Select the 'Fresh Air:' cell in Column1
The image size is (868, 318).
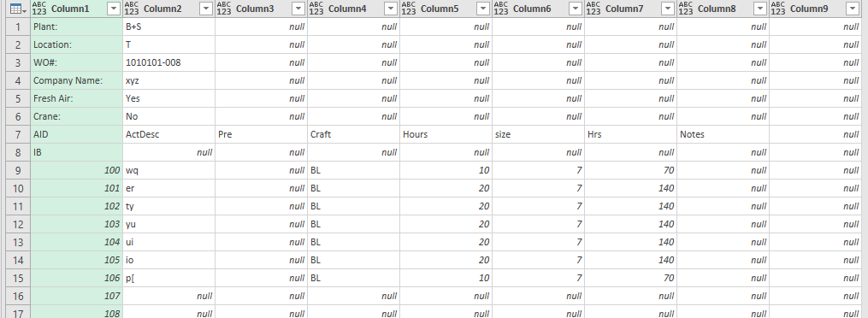coord(53,98)
